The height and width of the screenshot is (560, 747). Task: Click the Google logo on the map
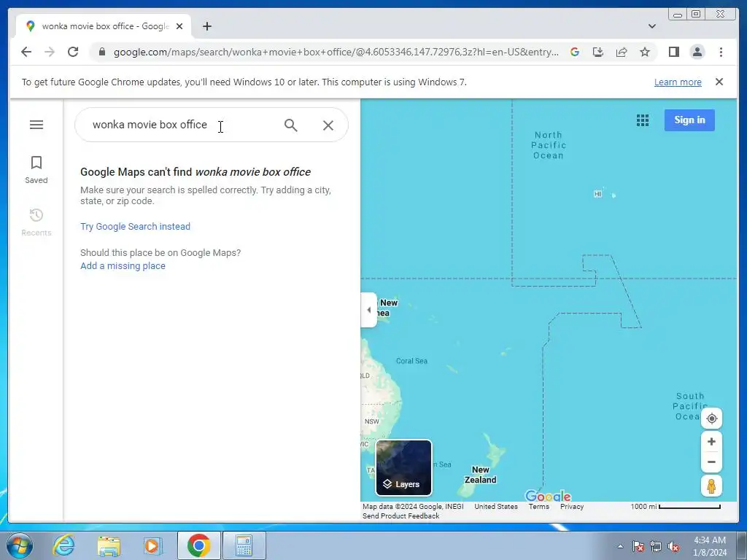[x=548, y=496]
